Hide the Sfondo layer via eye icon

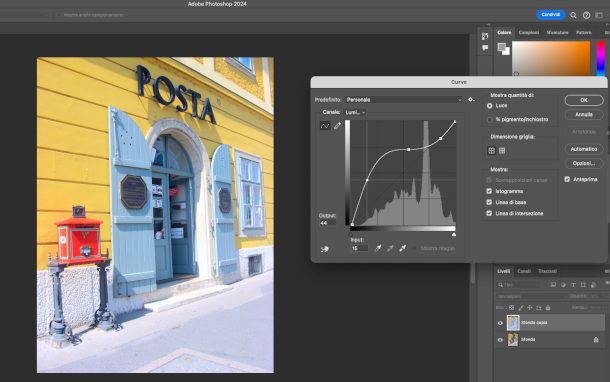point(500,340)
